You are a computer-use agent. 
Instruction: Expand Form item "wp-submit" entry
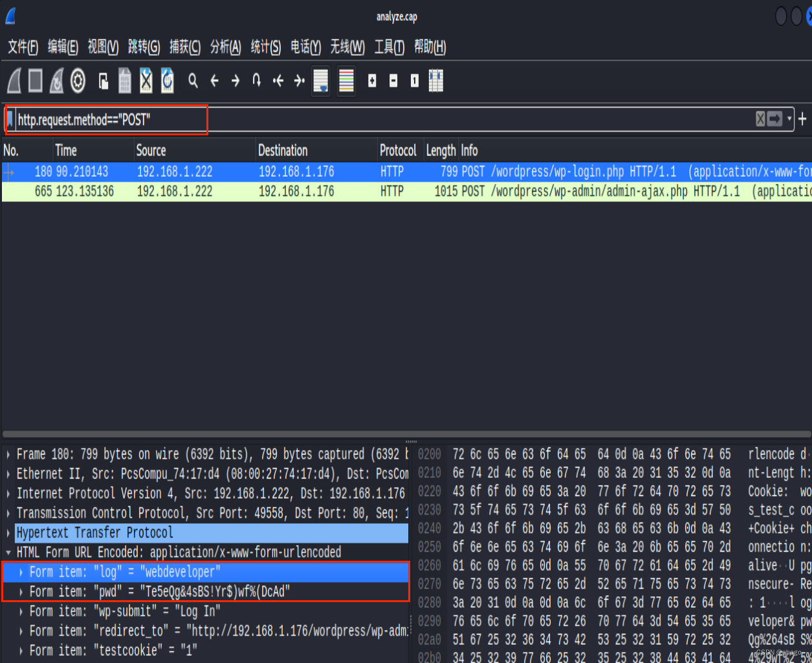point(21,611)
